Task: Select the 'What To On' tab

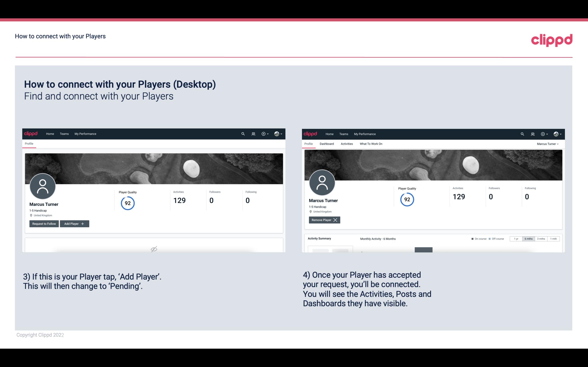Action: pos(371,144)
